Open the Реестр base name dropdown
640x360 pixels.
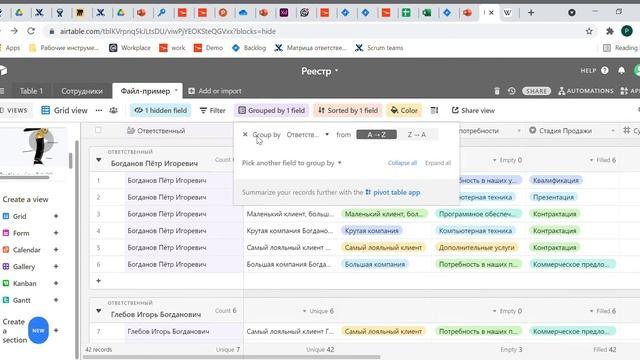pyautogui.click(x=320, y=71)
